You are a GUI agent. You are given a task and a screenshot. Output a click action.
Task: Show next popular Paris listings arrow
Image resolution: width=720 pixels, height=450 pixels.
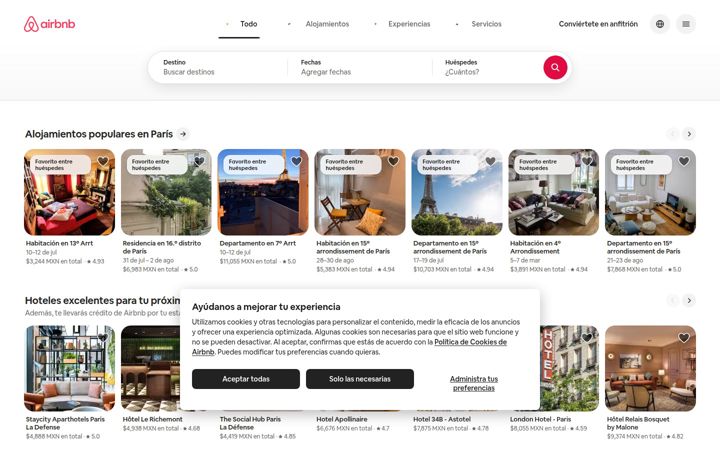pos(689,134)
